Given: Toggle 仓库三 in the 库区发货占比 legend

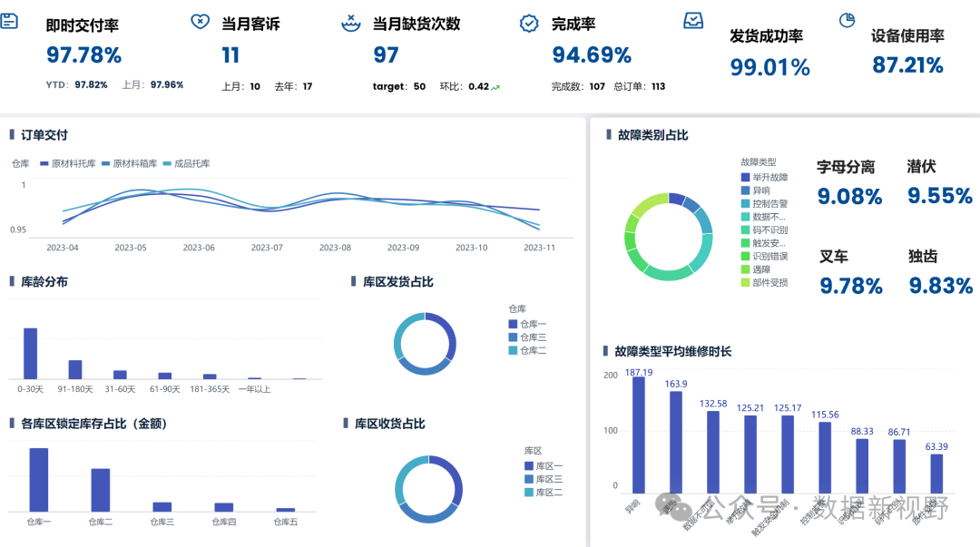Looking at the screenshot, I should click(x=527, y=337).
